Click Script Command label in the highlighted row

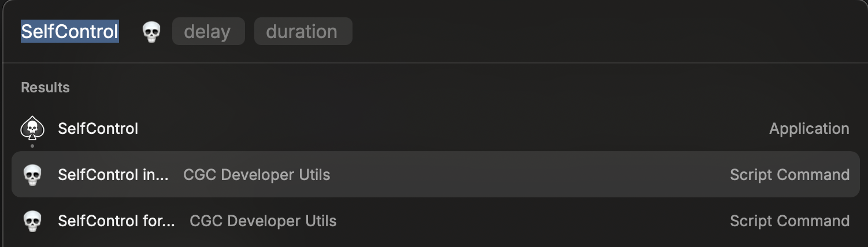[x=789, y=175]
